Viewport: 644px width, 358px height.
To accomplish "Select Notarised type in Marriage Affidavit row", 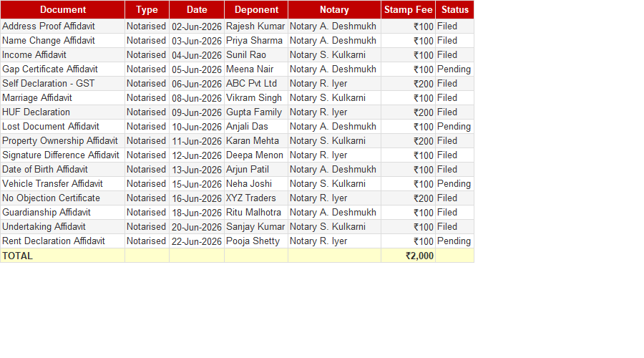I will pyautogui.click(x=147, y=98).
